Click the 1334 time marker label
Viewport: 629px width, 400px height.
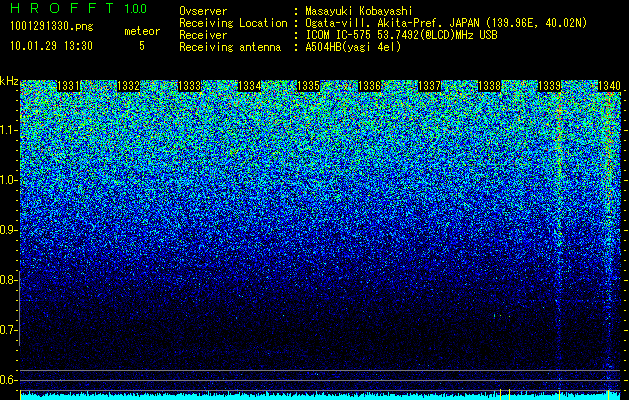pyautogui.click(x=249, y=86)
